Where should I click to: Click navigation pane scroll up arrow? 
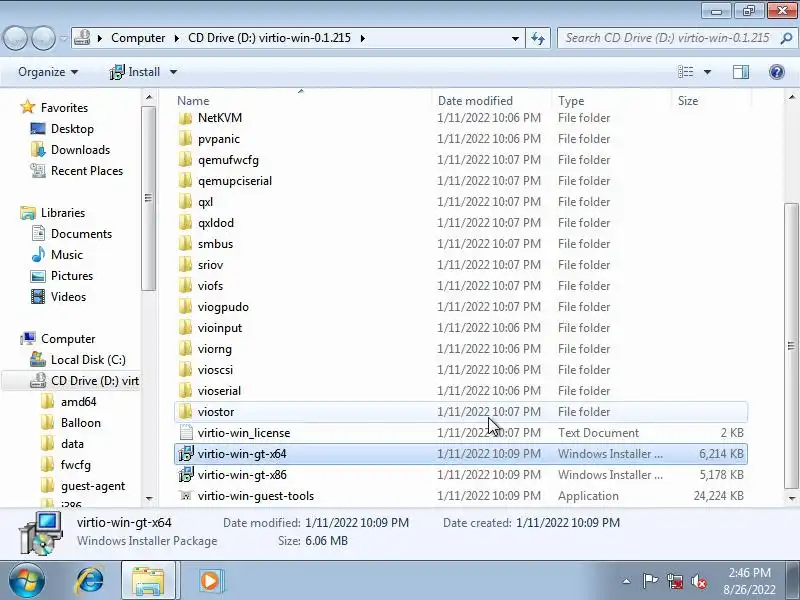pos(149,97)
